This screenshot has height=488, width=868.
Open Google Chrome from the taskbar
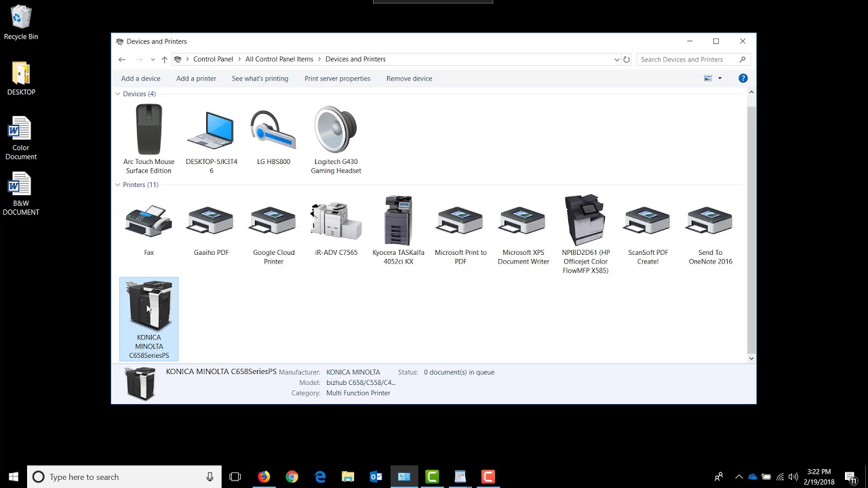tap(292, 477)
